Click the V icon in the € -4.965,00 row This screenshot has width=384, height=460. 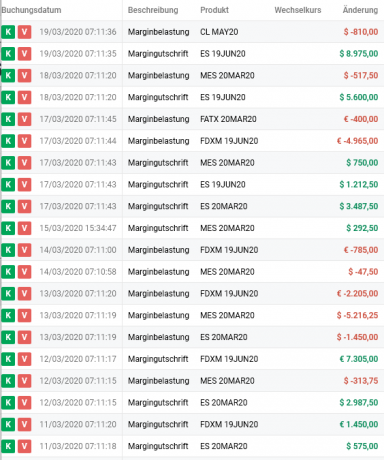tap(24, 141)
